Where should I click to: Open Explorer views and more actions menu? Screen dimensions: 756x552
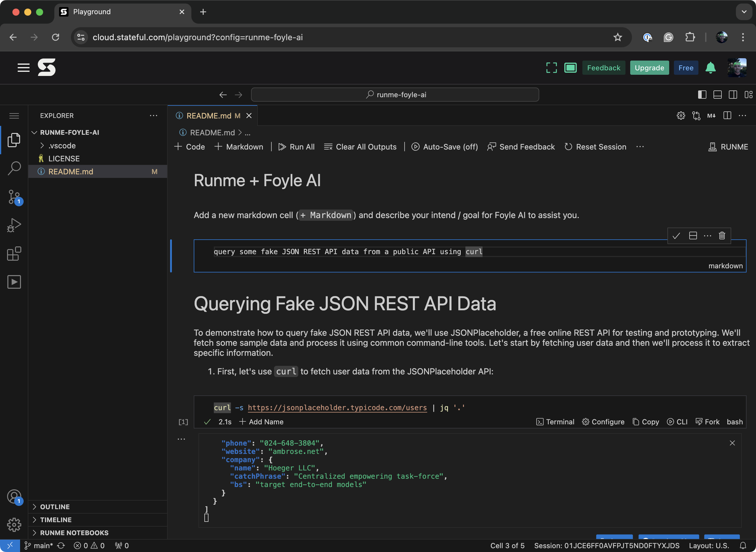[154, 116]
